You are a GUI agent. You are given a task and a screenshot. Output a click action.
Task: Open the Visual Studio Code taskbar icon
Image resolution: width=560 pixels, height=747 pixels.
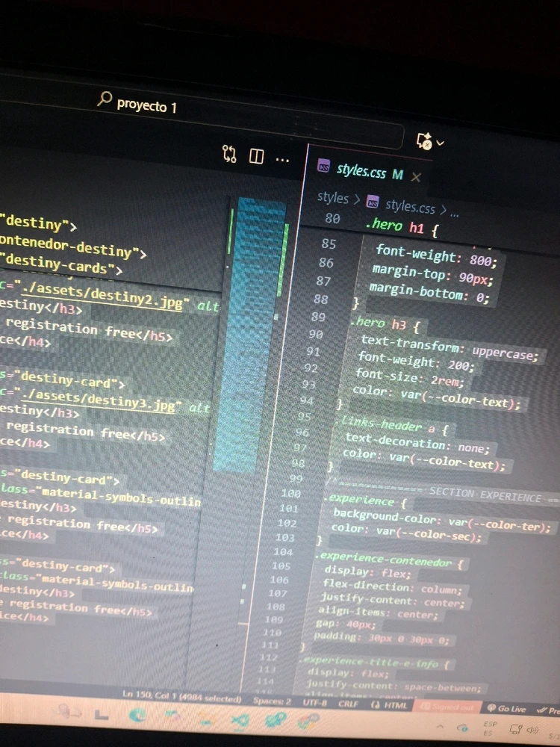point(240,721)
